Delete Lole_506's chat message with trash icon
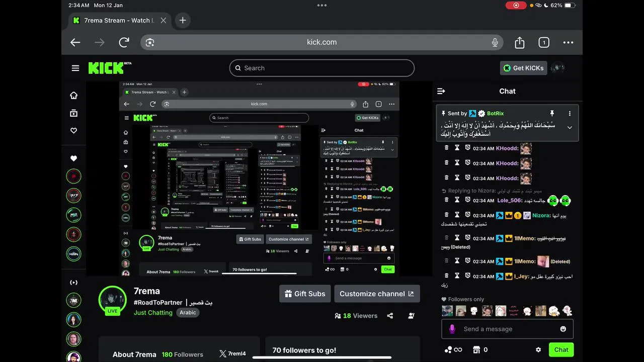This screenshot has height=362, width=644. (446, 200)
